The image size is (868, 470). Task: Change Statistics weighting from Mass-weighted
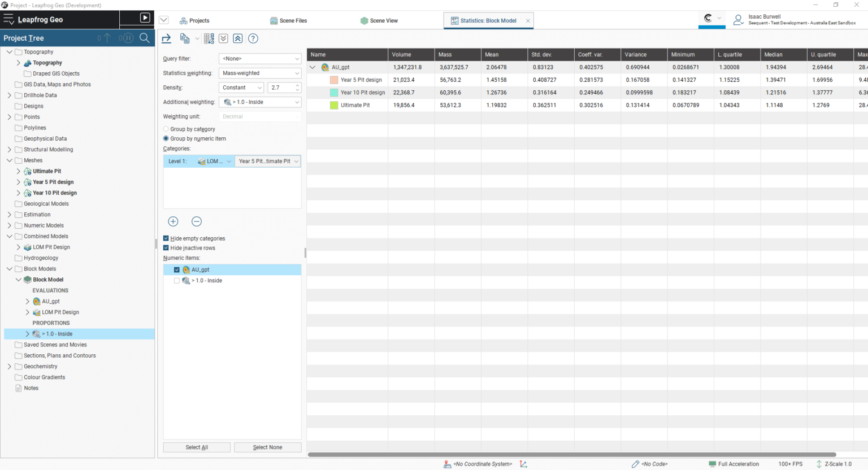pyautogui.click(x=259, y=72)
